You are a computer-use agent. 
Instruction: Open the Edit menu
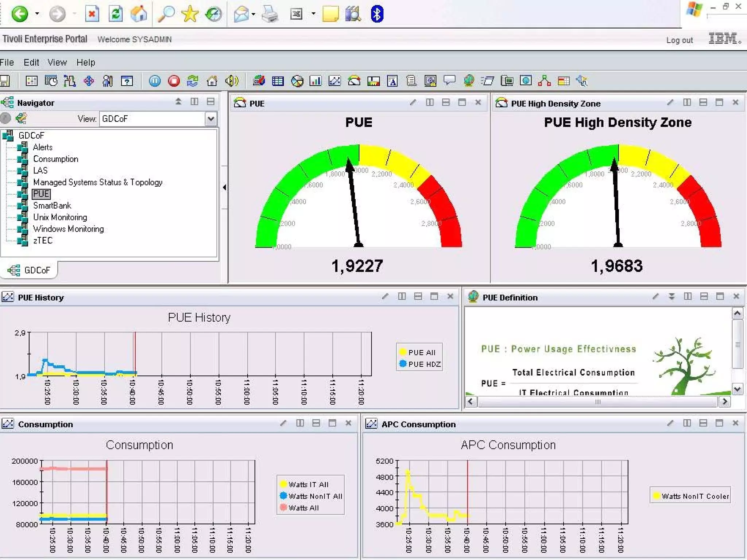click(x=31, y=62)
